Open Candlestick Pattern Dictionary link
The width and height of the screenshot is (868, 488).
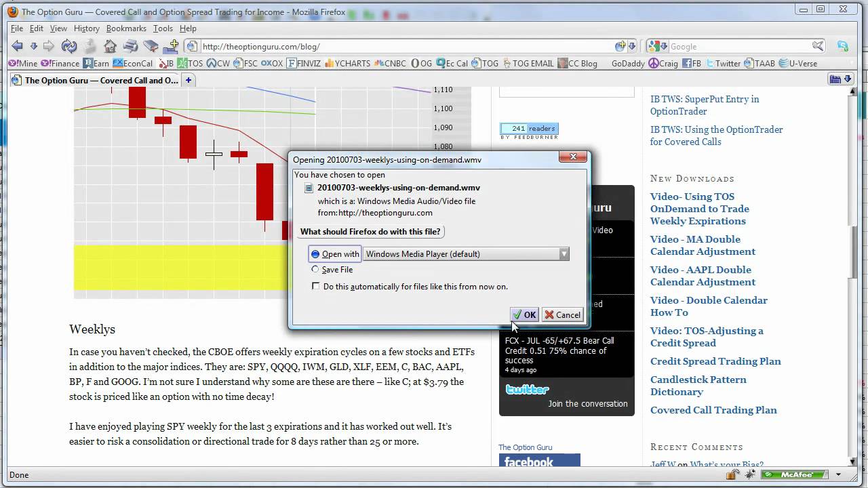click(x=698, y=386)
